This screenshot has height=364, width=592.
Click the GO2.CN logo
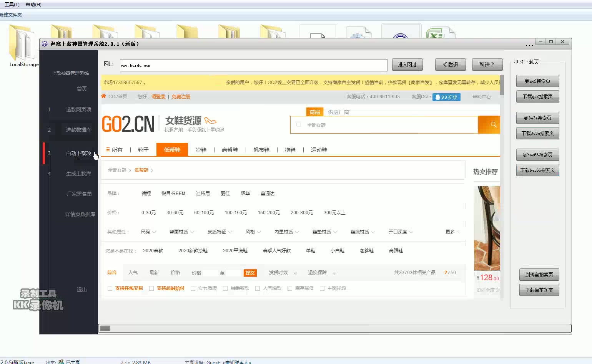pyautogui.click(x=128, y=124)
